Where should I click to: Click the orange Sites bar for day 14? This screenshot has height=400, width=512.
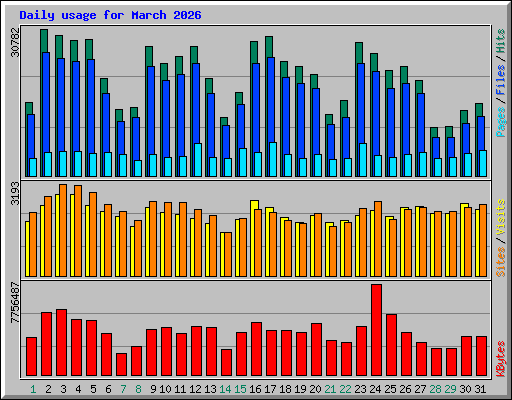click(x=228, y=254)
